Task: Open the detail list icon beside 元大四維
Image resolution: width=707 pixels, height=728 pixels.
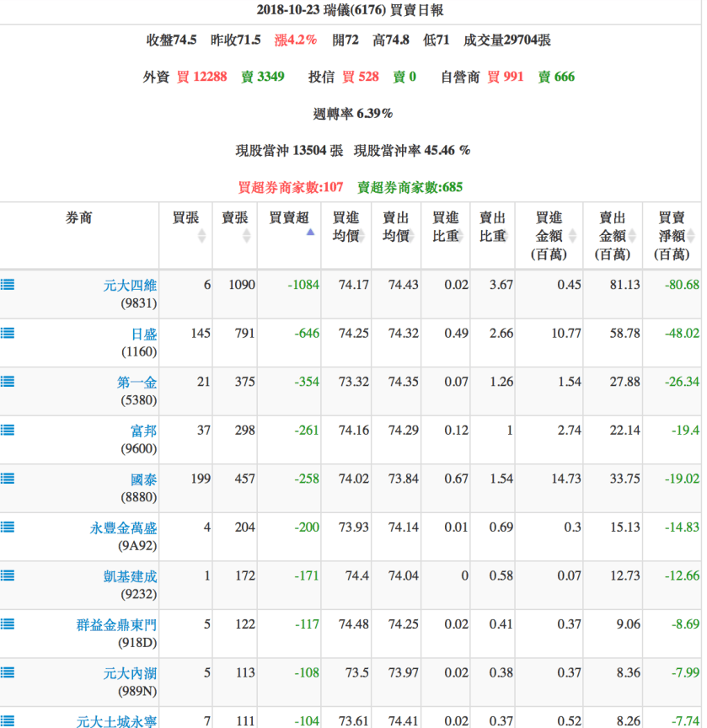Action: coord(7,285)
